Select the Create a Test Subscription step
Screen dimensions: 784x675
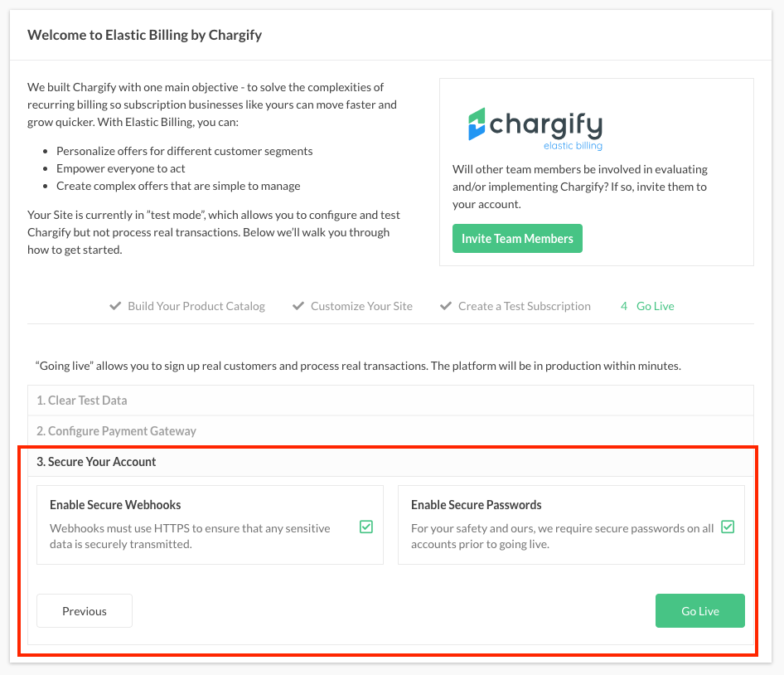point(525,306)
